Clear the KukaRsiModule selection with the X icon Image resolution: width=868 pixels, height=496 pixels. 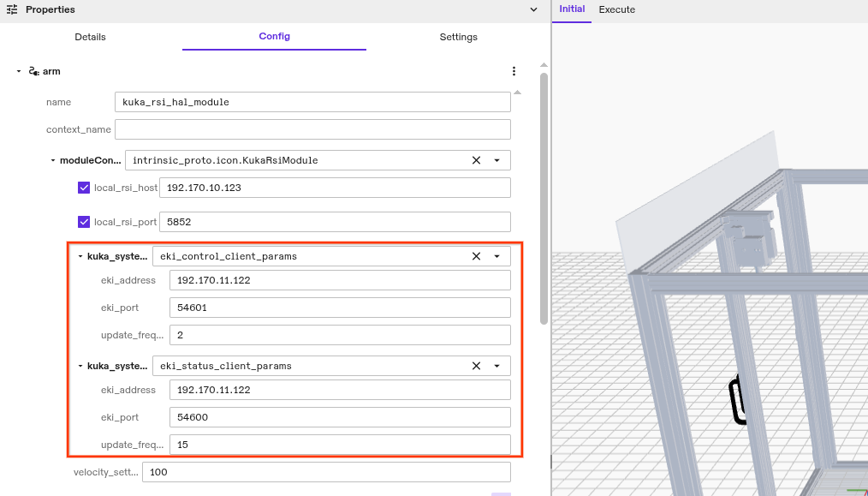(x=476, y=160)
